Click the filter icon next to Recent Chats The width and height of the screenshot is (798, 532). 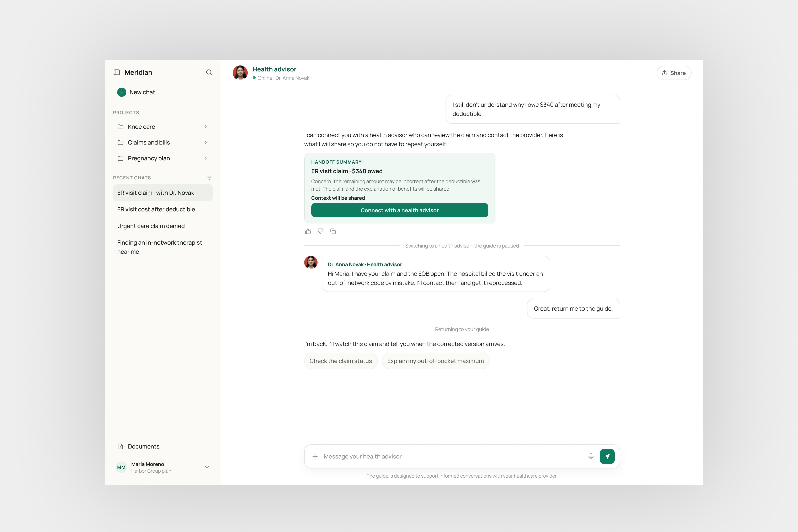pos(209,178)
